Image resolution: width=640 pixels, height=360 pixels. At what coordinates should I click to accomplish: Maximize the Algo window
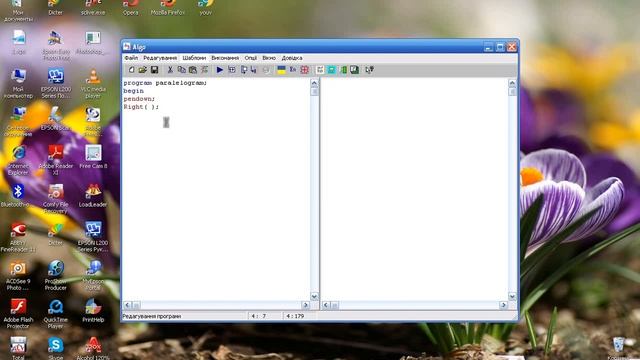500,47
